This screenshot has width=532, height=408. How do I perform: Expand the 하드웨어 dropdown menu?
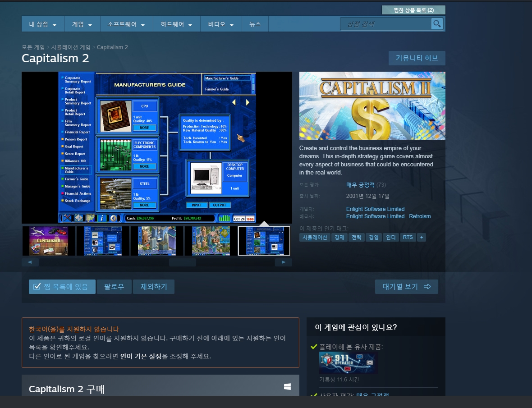[x=176, y=24]
